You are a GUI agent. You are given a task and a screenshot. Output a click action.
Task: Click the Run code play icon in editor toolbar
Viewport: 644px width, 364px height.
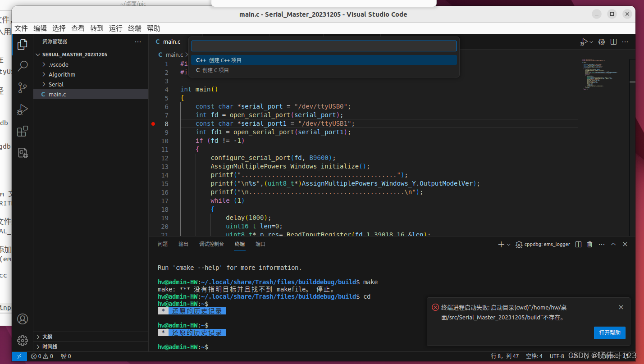[x=584, y=42]
